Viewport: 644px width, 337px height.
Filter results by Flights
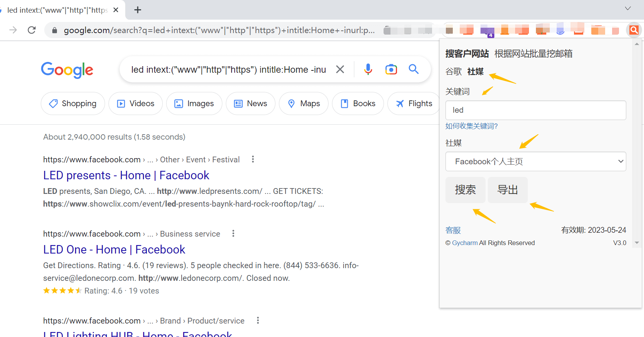click(x=414, y=103)
